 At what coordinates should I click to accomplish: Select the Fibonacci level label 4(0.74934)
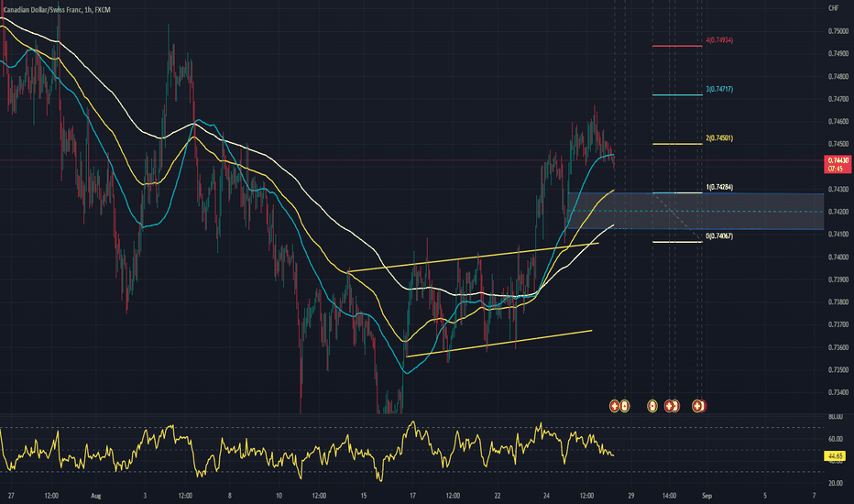pyautogui.click(x=719, y=40)
